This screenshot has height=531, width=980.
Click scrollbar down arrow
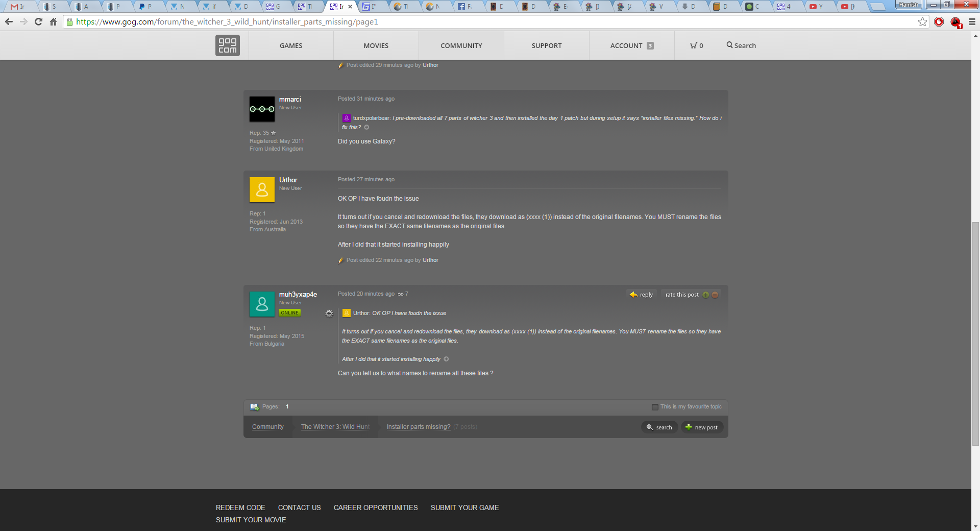click(x=975, y=526)
